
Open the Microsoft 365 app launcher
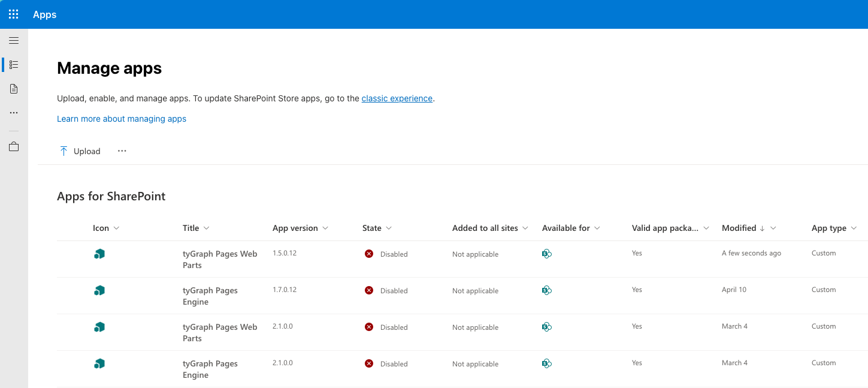[13, 14]
